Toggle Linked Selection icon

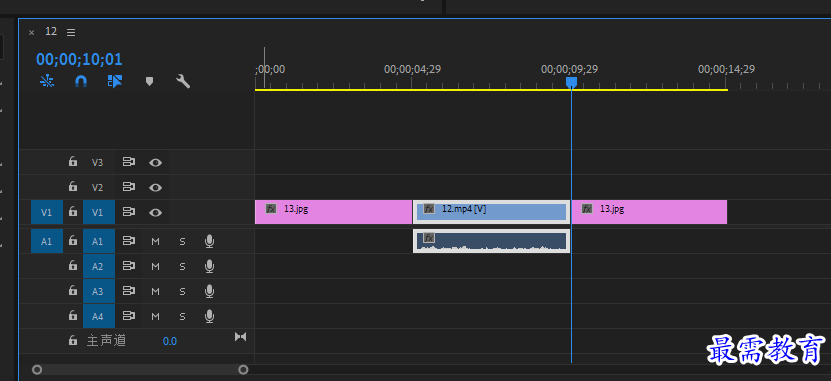[115, 81]
